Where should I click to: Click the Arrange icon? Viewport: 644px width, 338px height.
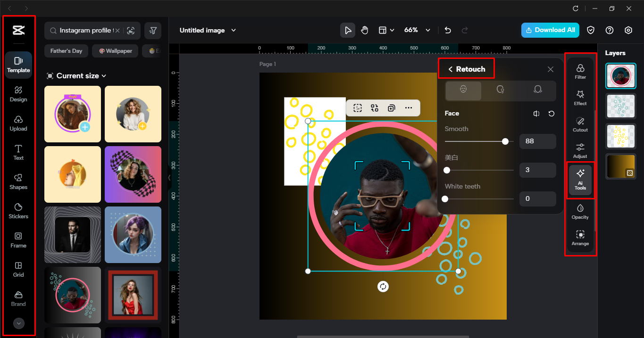pos(580,237)
